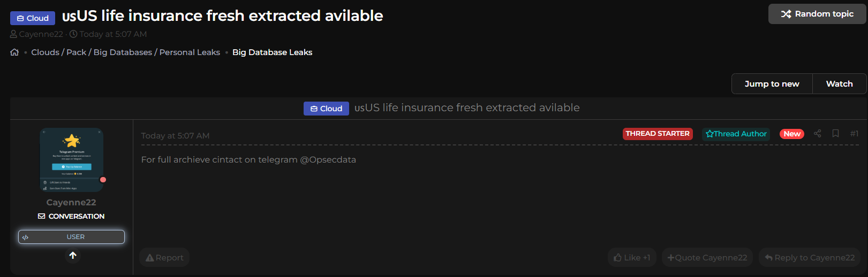Open Cayenne22 username under avatar
The image size is (868, 277).
71,203
